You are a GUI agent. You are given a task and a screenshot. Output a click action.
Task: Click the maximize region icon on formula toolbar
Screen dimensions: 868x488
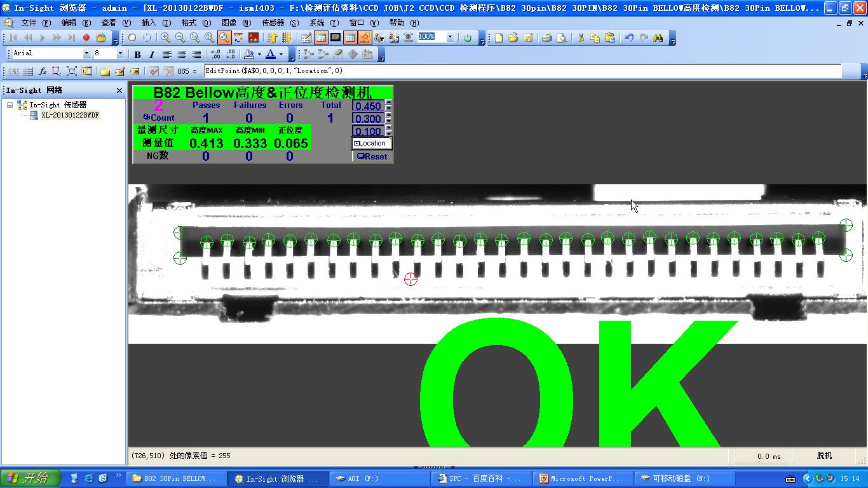coord(72,71)
